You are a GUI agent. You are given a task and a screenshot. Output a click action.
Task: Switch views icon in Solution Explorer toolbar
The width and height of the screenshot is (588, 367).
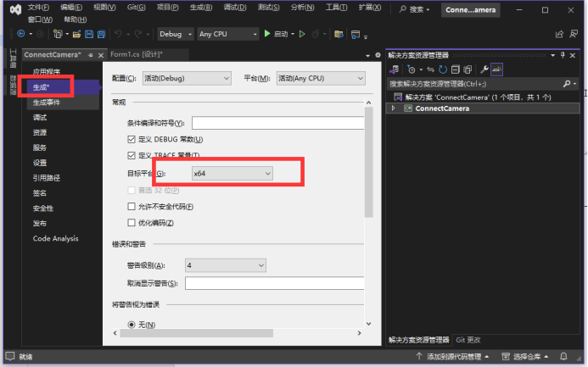point(395,70)
